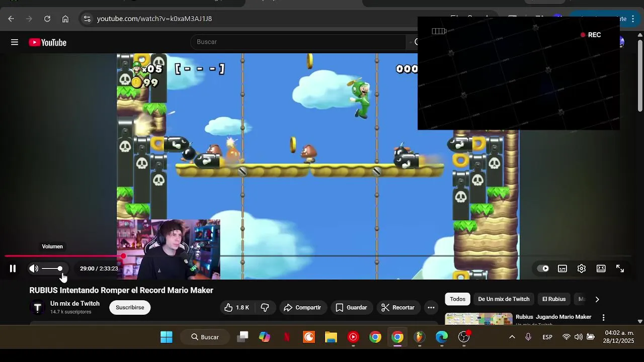Adjust the volume slider handle
Viewport: 644px width, 362px height.
60,268
